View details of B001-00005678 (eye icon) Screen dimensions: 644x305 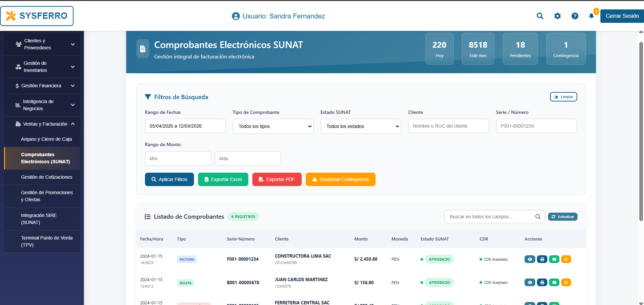click(x=530, y=282)
